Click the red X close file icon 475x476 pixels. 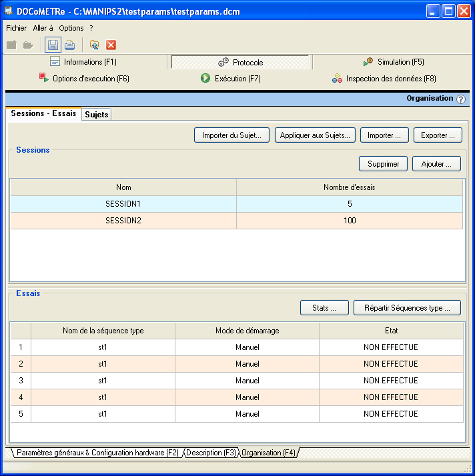pos(111,45)
